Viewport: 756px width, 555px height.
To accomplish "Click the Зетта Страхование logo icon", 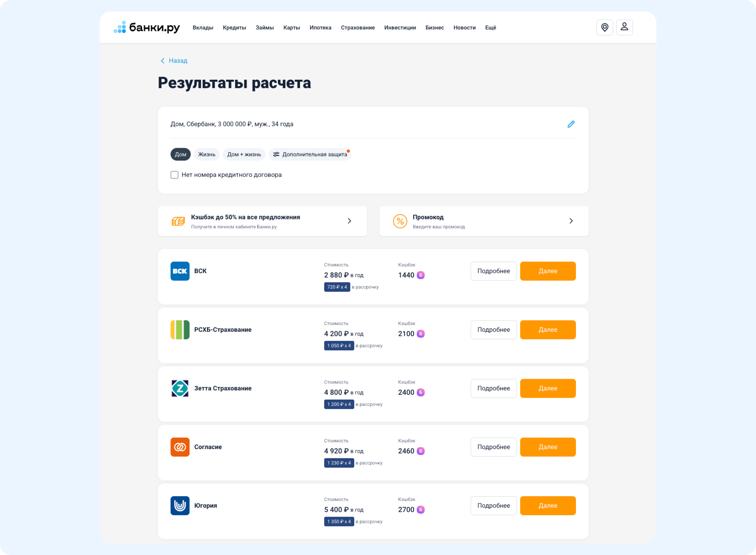I will click(180, 388).
